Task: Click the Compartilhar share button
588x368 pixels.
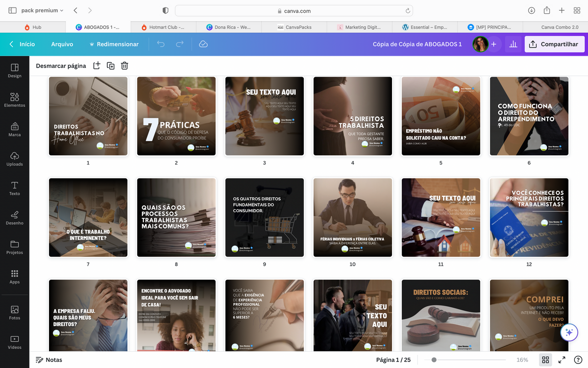Action: 554,44
